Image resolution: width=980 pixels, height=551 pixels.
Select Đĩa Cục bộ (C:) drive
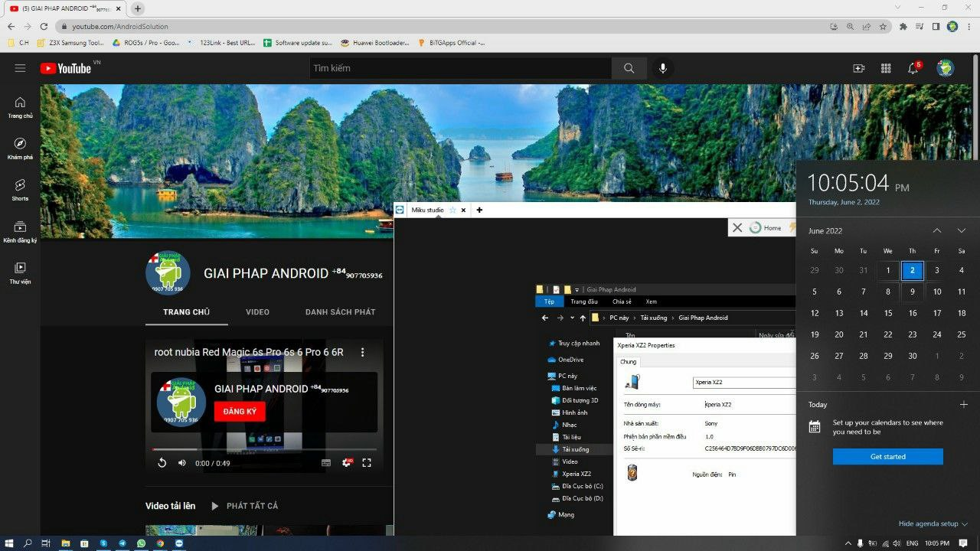[x=577, y=486]
